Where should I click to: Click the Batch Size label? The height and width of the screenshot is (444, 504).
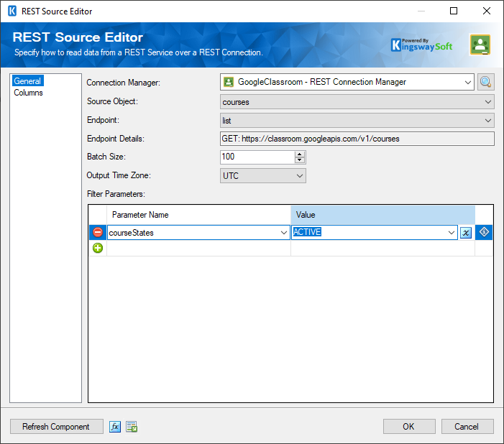106,157
